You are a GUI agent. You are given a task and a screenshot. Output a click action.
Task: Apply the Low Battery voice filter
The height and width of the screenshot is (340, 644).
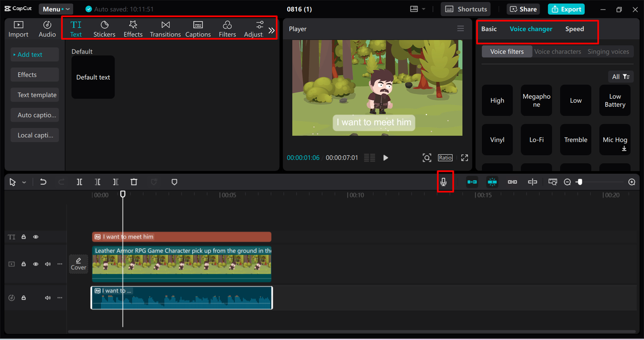(x=615, y=100)
